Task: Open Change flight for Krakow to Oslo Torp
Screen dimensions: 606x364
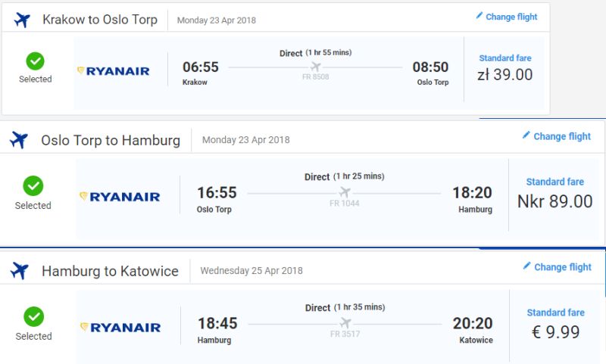Action: (507, 17)
